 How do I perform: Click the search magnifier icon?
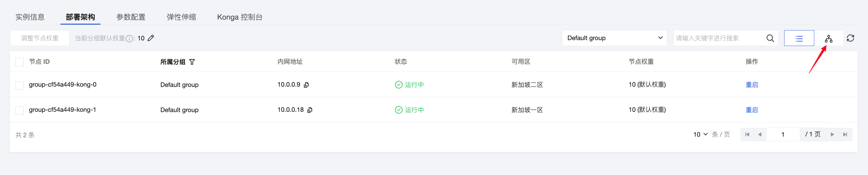tap(770, 38)
